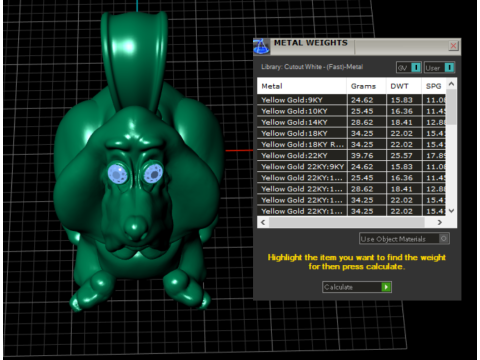
Task: Click the dog model's right blue eye gem
Action: (x=153, y=173)
